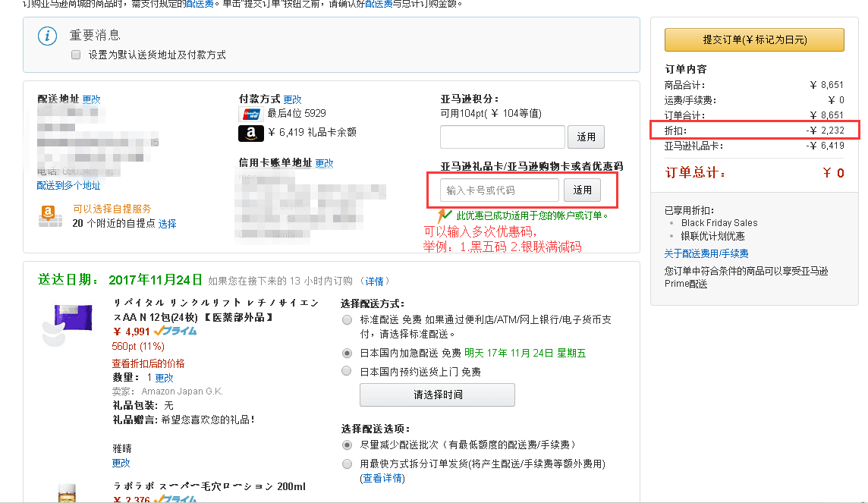The width and height of the screenshot is (868, 503).
Task: Click the 银联优计划优惠 discount entry
Action: click(x=712, y=236)
